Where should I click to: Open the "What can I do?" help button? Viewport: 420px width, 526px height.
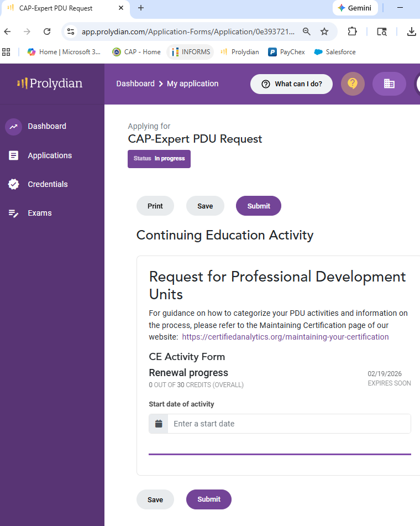(291, 84)
